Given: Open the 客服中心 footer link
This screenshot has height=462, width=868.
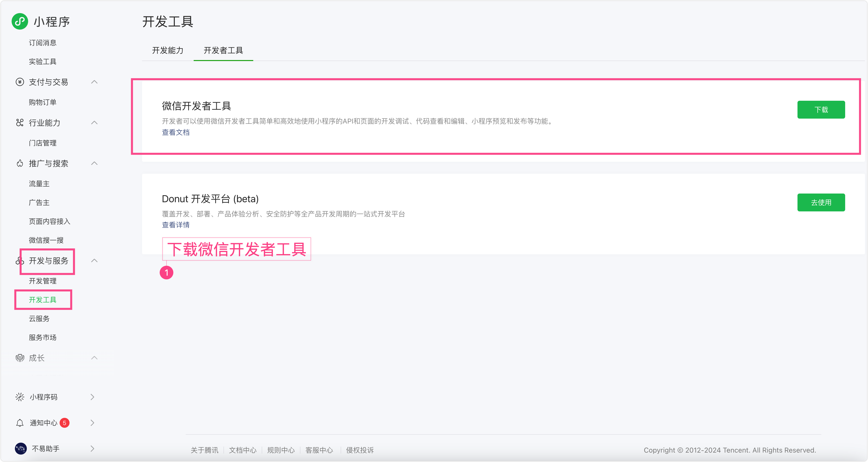Looking at the screenshot, I should coord(319,450).
